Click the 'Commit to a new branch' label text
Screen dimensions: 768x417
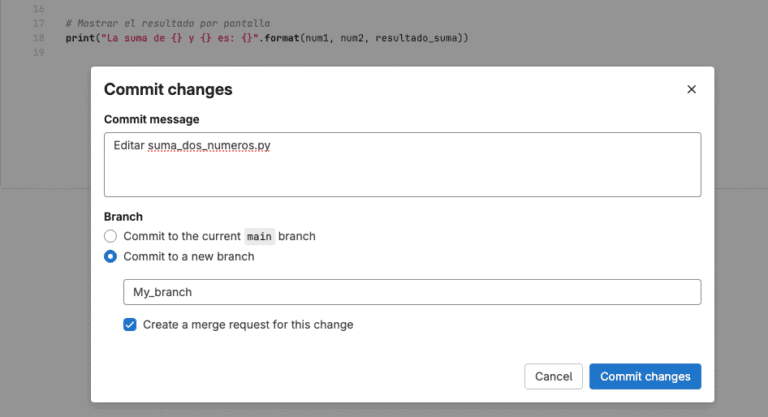pos(189,256)
